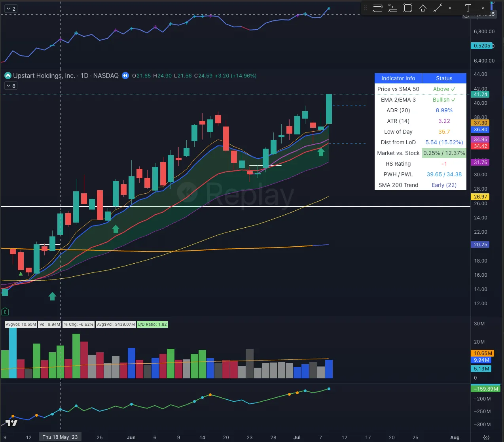Screen dimensions: 504x442
Task: Click the Dist from LoD value 5.54 (15.52%)
Action: point(444,142)
